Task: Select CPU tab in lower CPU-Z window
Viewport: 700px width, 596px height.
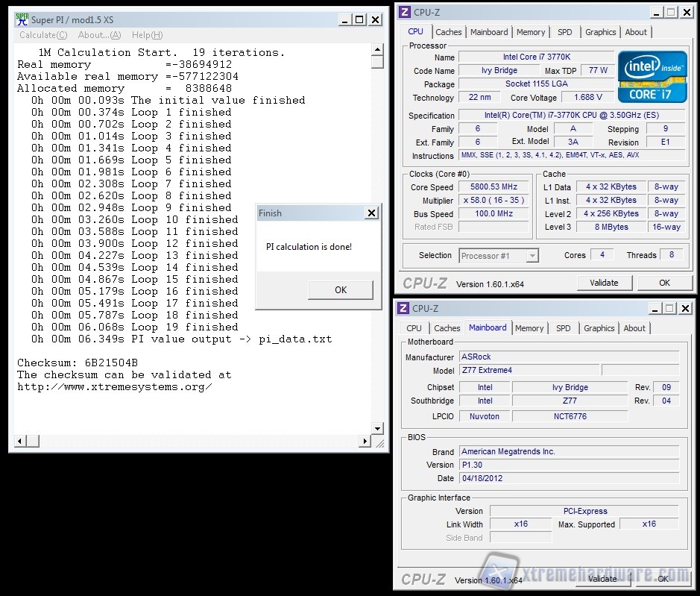Action: click(x=414, y=328)
